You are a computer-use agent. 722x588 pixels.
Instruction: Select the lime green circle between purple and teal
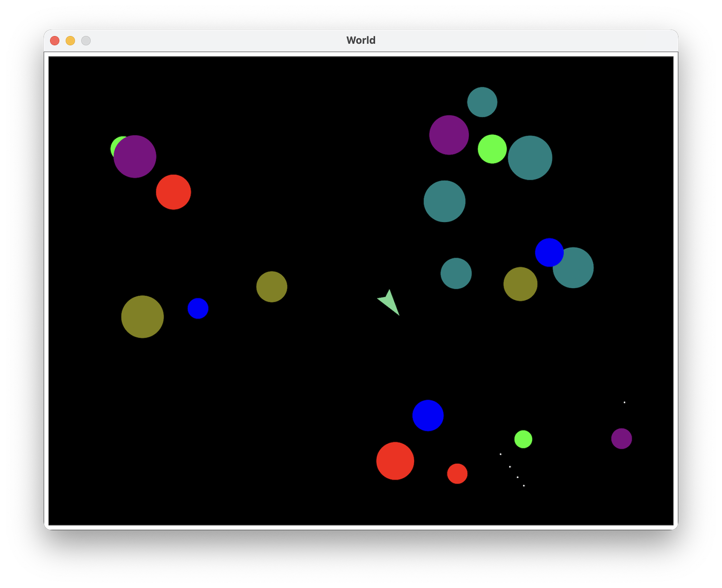point(492,149)
